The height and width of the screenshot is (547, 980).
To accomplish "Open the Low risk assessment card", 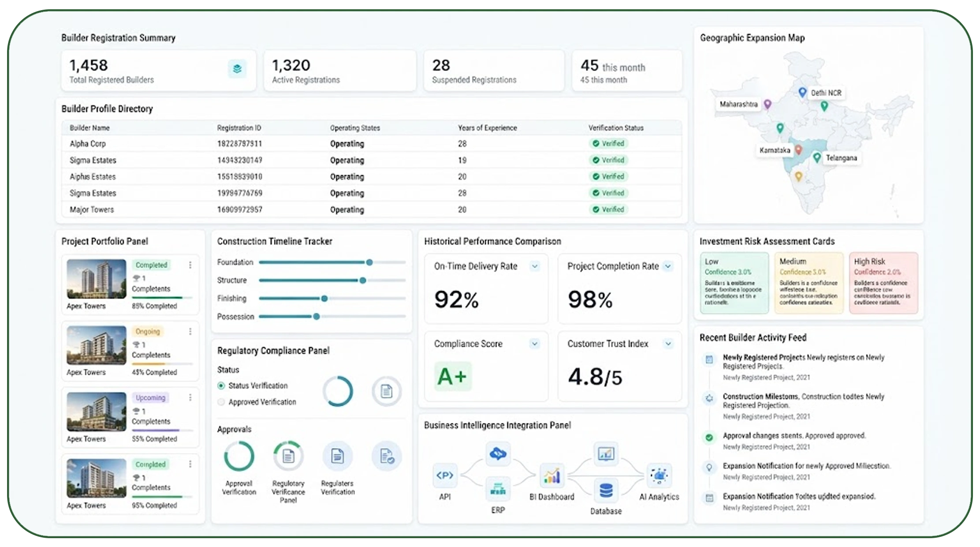I will 734,283.
